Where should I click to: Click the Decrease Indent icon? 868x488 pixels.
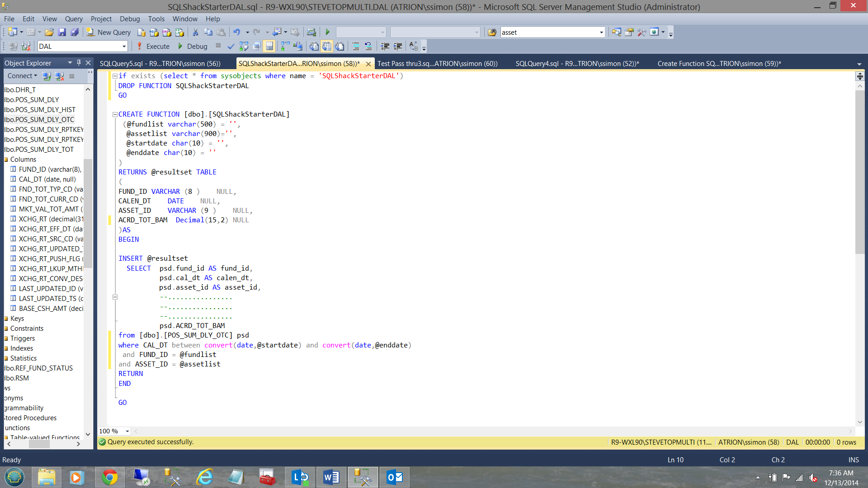(x=385, y=46)
